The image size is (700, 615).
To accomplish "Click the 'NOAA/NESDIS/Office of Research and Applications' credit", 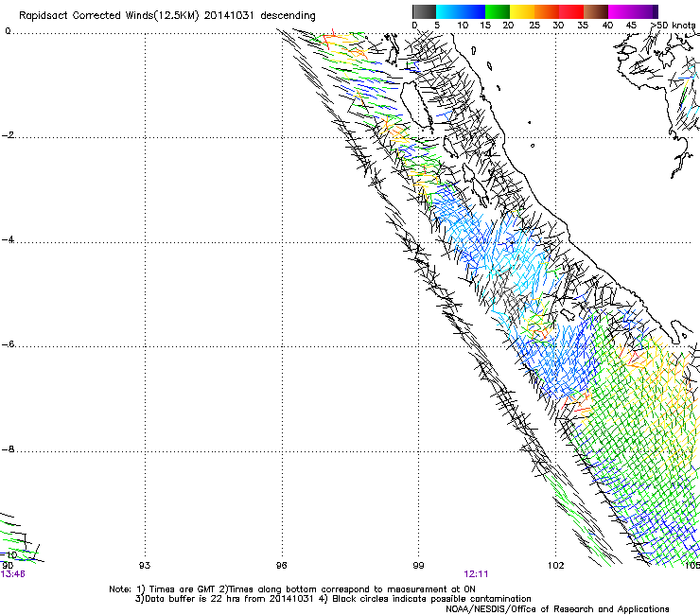I will [557, 609].
